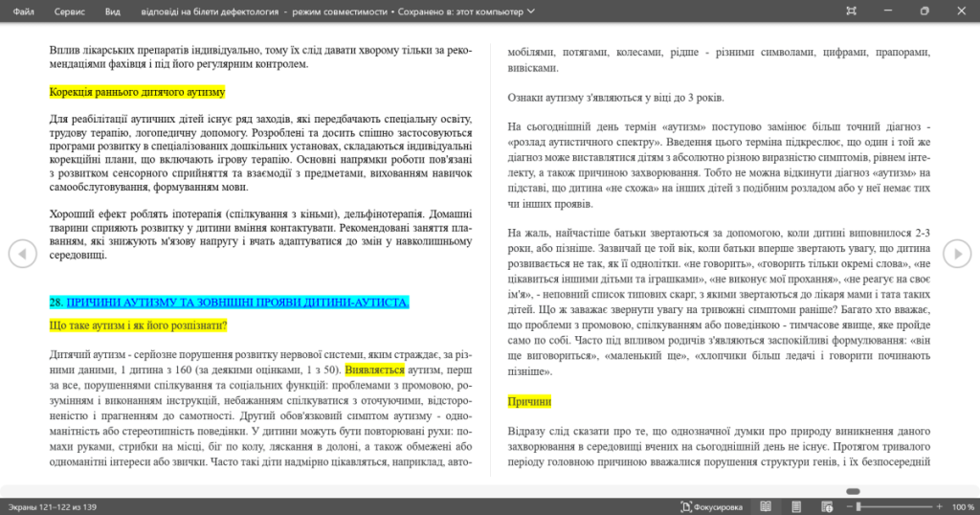980x515 pixels.
Task: Go to previous screen with left arrow
Action: click(23, 254)
